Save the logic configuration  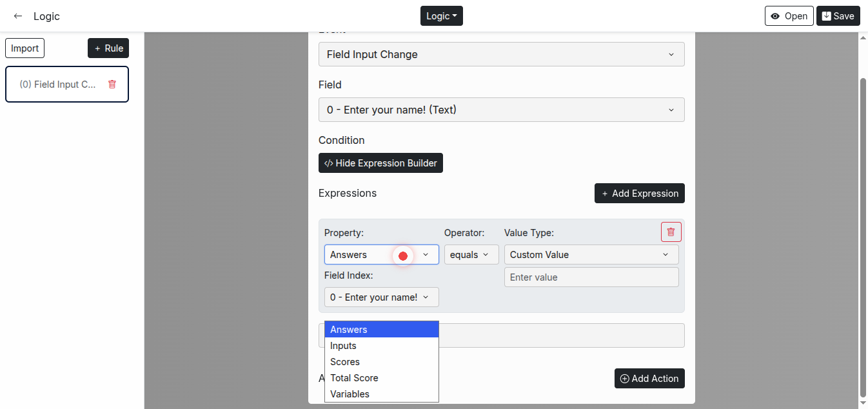click(x=838, y=16)
